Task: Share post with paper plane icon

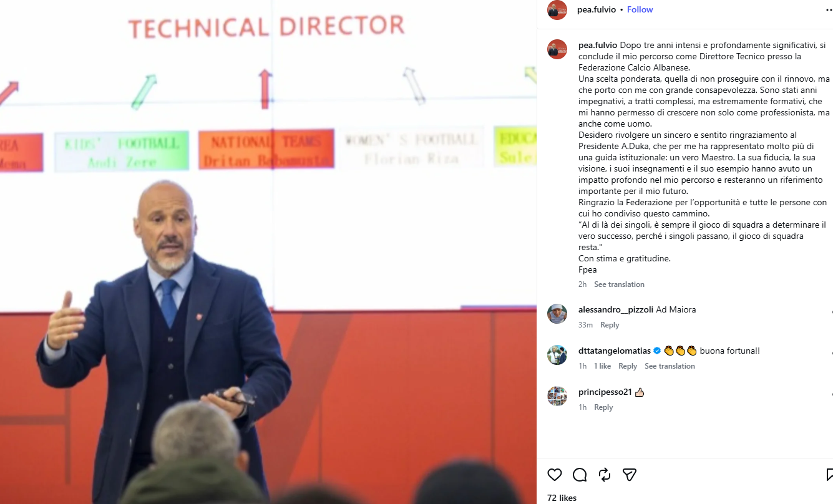Action: [x=630, y=475]
